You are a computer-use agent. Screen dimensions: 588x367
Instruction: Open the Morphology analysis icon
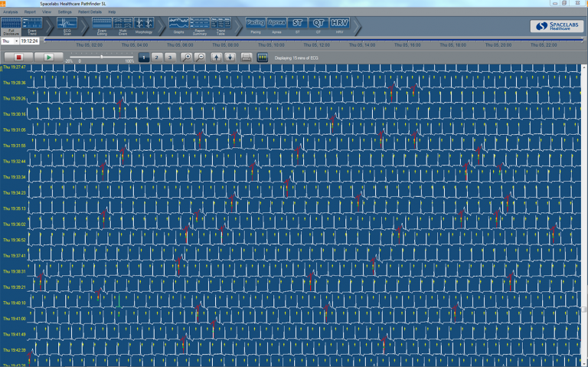tap(144, 26)
